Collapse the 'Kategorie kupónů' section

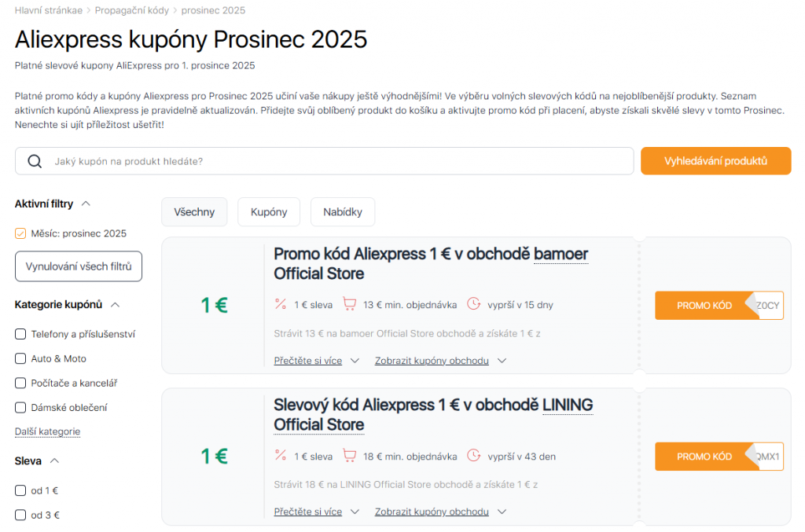click(x=116, y=304)
